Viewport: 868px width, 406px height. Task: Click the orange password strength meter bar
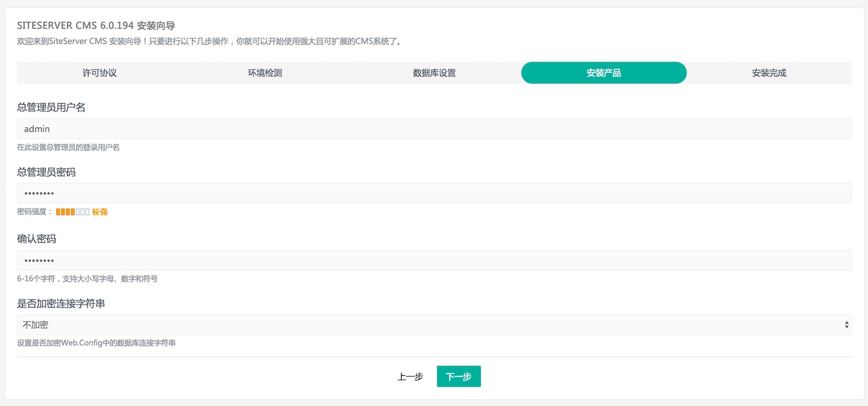click(x=72, y=212)
